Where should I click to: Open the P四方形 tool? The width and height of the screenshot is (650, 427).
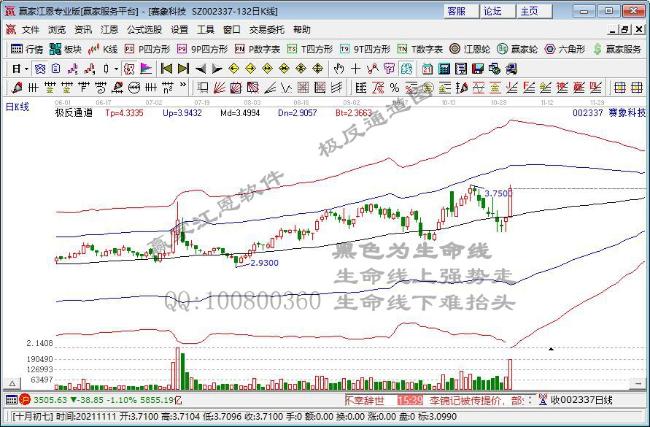click(x=148, y=49)
